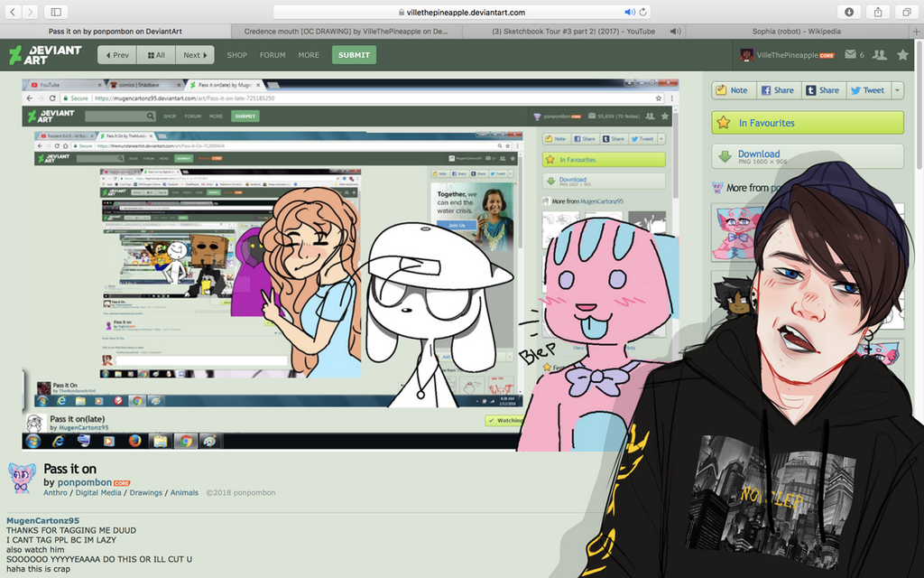This screenshot has width=924, height=578.
Task: Click the All gallery button
Action: pos(156,55)
